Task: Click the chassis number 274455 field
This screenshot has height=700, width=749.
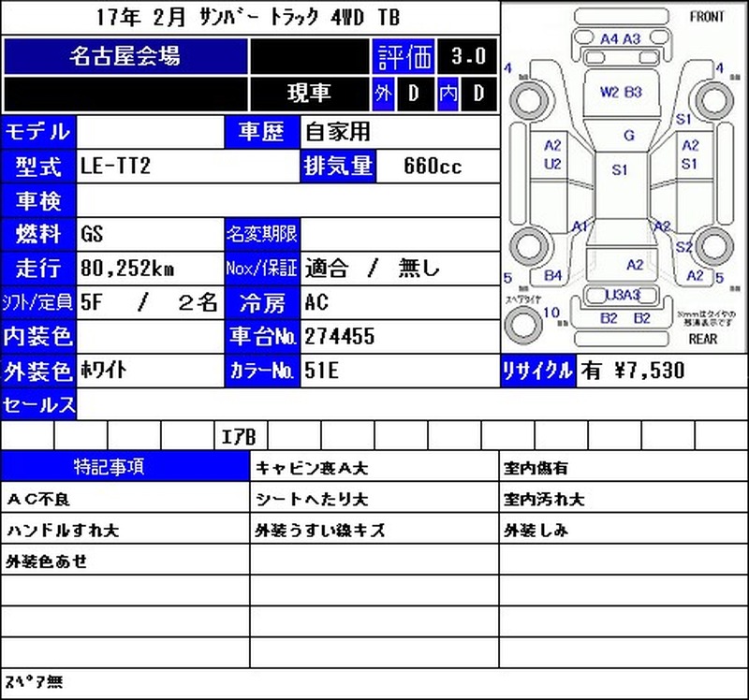Action: (x=401, y=337)
